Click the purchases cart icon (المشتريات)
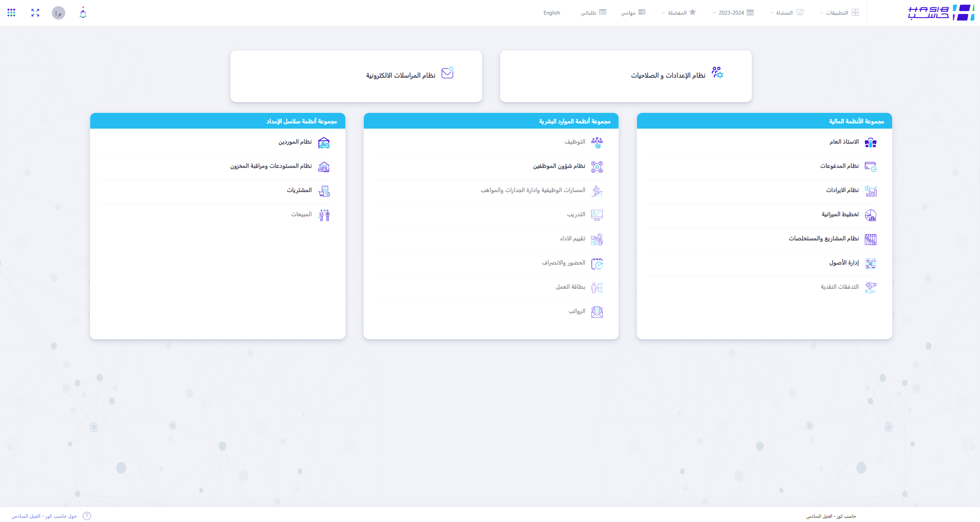The height and width of the screenshot is (522, 980). click(x=324, y=191)
